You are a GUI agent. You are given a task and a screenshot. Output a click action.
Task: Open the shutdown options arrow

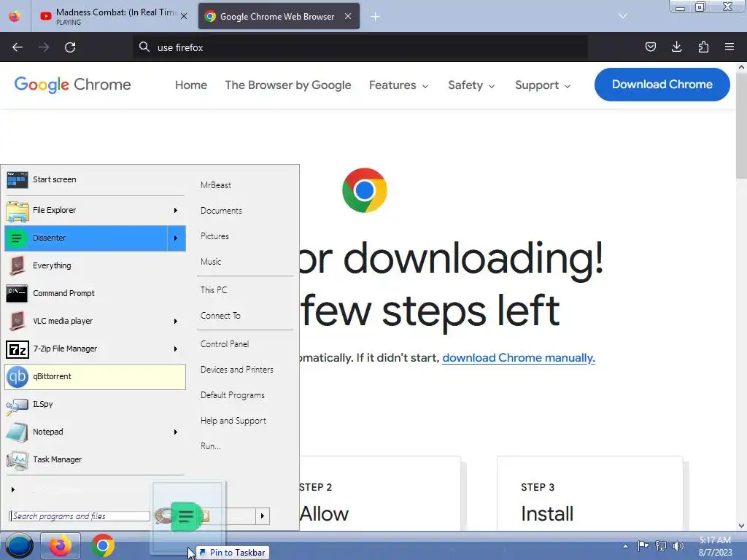click(263, 516)
